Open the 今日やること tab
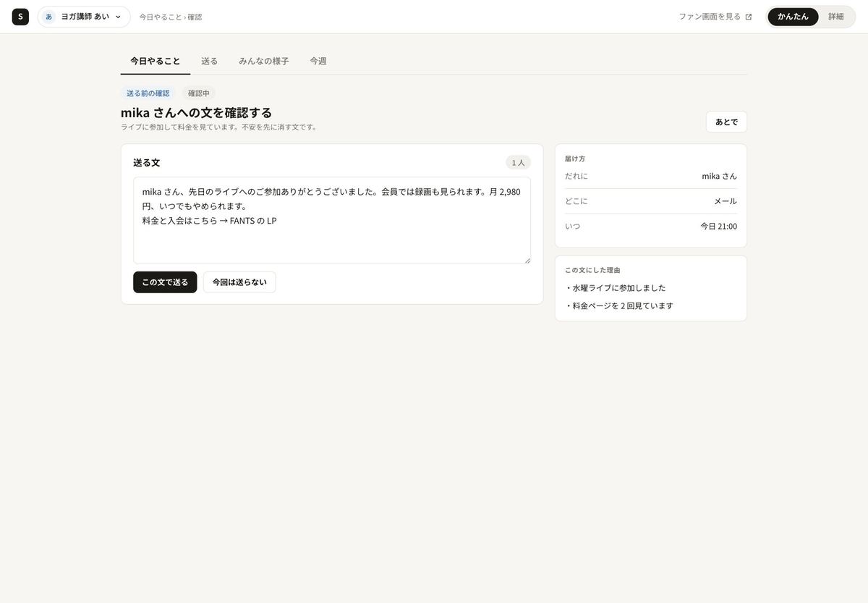Screen dimensions: 868x603 pyautogui.click(x=156, y=61)
